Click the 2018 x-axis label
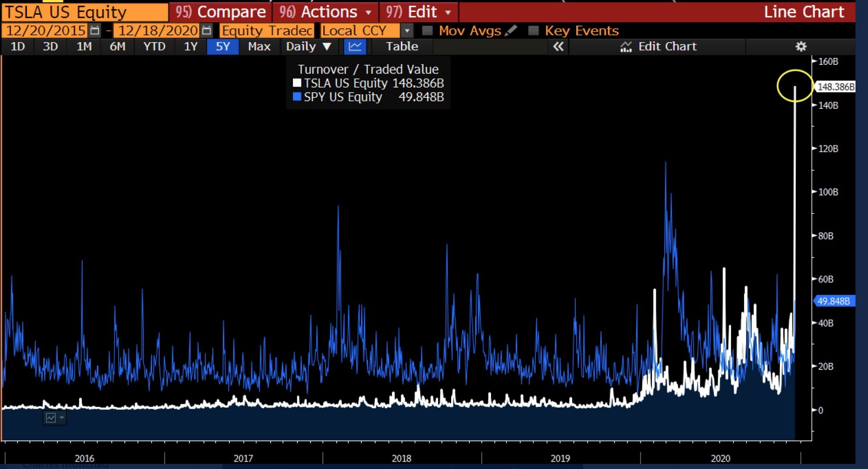 click(x=402, y=458)
